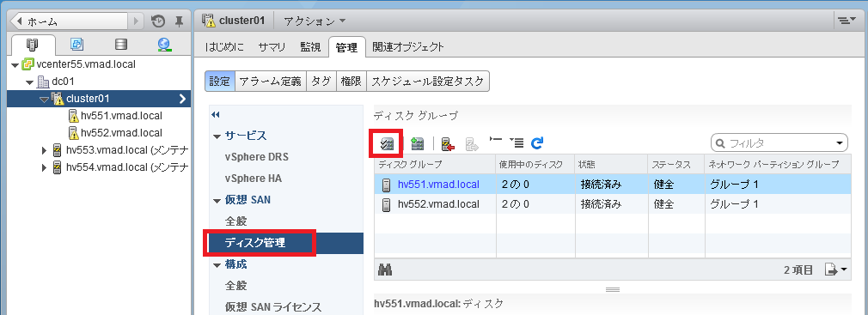Viewport: 868px width, 315px height.
Task: Click the navigator history forward arrow
Action: click(136, 21)
